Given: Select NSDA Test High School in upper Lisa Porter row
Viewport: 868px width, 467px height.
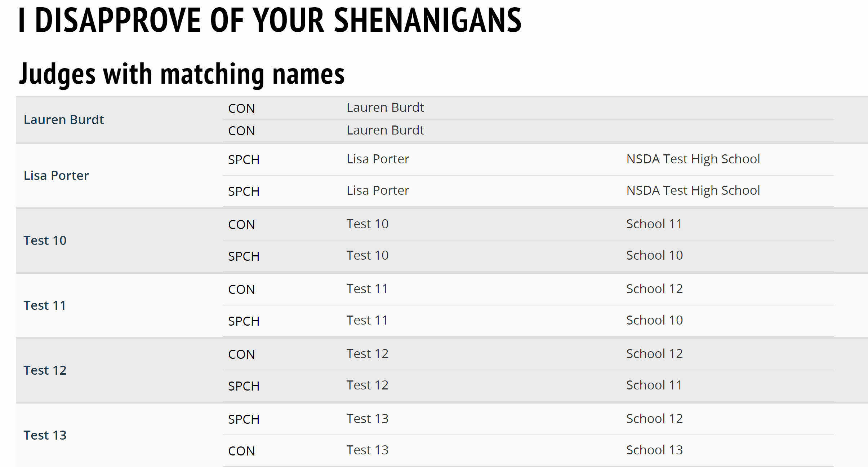Looking at the screenshot, I should click(x=693, y=159).
